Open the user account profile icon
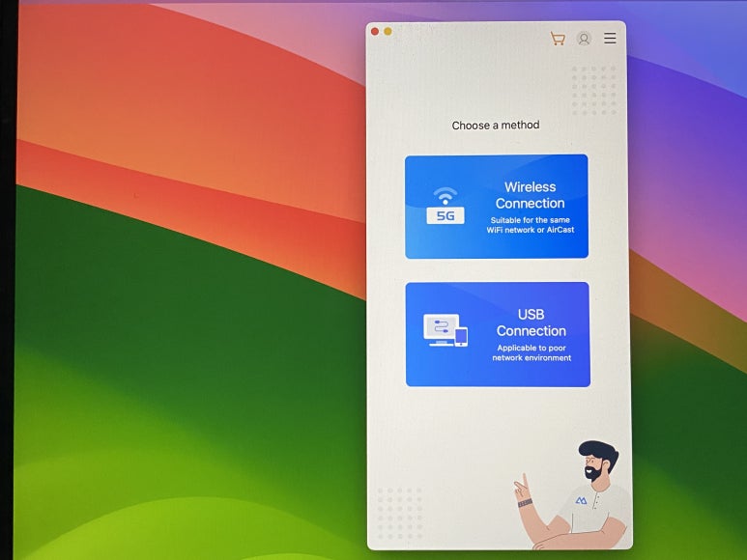 coord(584,38)
